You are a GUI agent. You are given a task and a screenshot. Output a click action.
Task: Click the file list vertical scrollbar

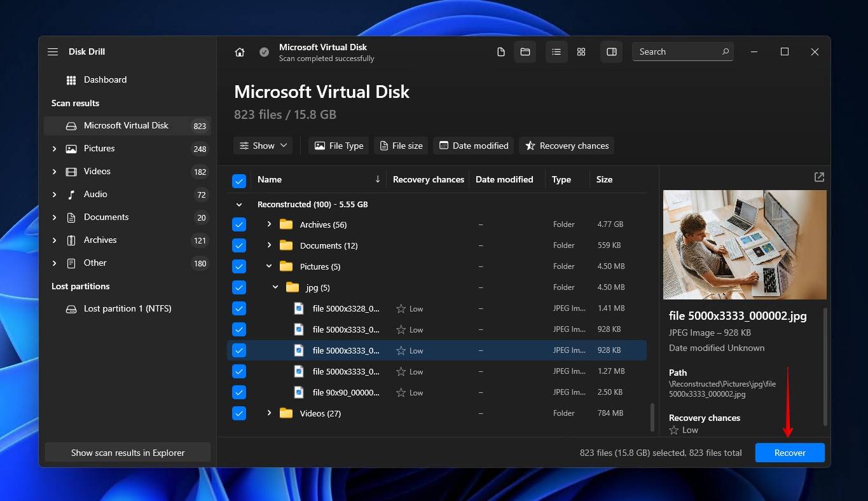tap(652, 417)
